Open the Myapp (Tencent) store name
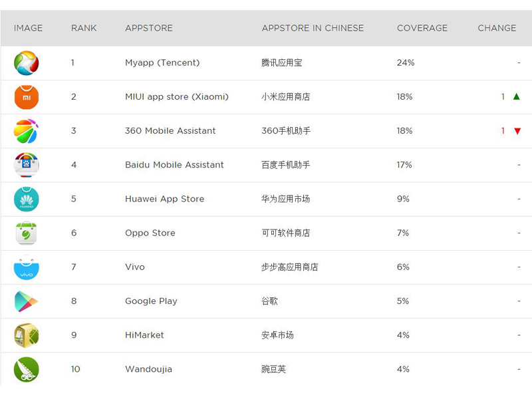The image size is (532, 399). pos(162,63)
